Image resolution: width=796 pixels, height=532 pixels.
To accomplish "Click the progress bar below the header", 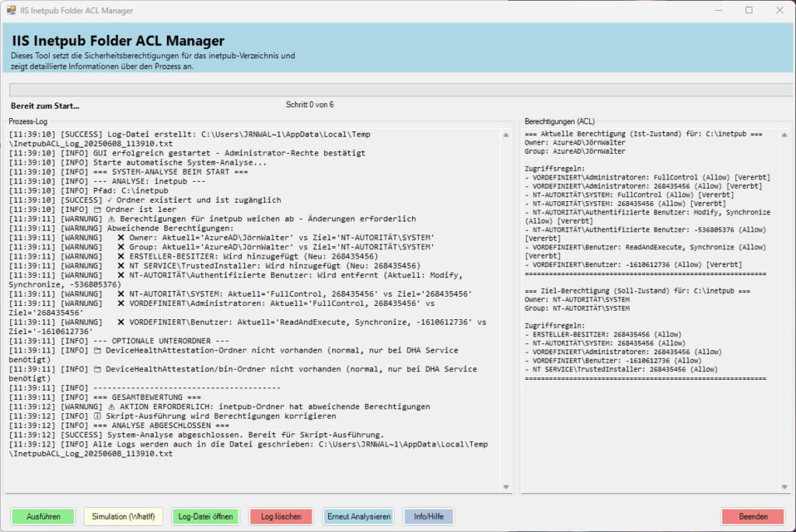I will click(x=398, y=91).
